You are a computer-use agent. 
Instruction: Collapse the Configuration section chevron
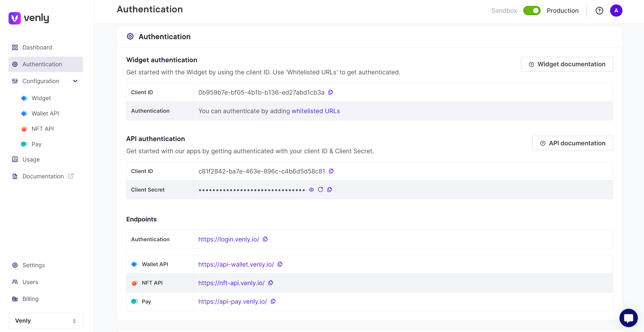(75, 81)
